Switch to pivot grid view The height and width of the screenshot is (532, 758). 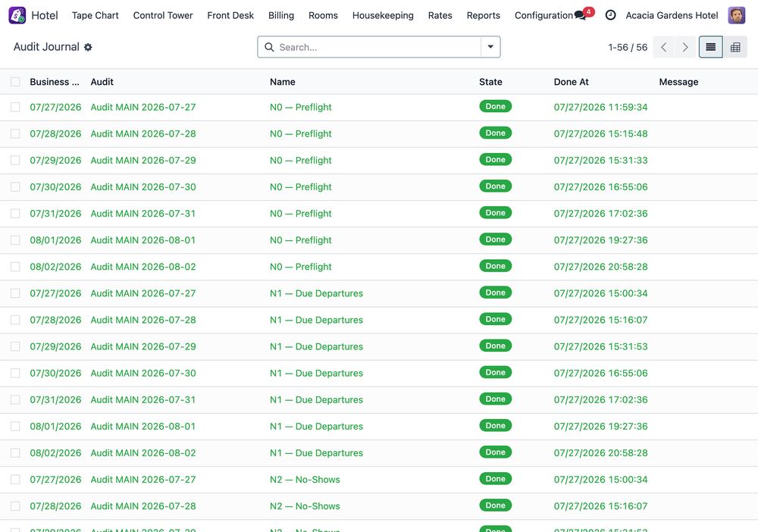coord(735,47)
